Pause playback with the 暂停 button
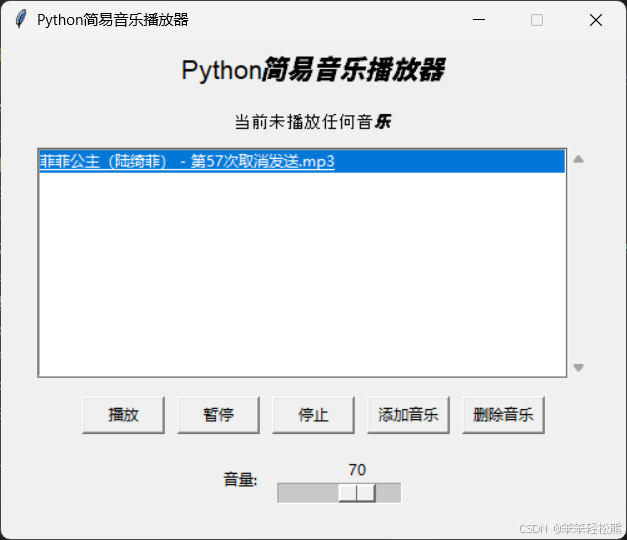627x540 pixels. pyautogui.click(x=218, y=415)
